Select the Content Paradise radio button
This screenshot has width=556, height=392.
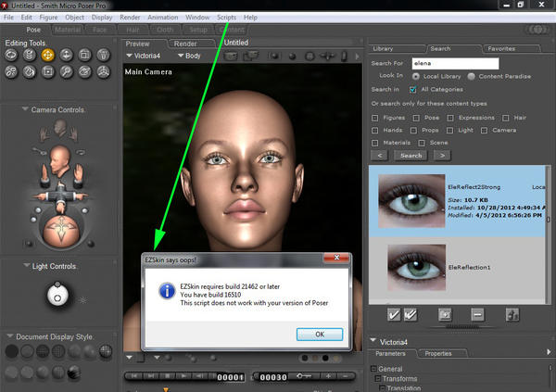tap(472, 76)
